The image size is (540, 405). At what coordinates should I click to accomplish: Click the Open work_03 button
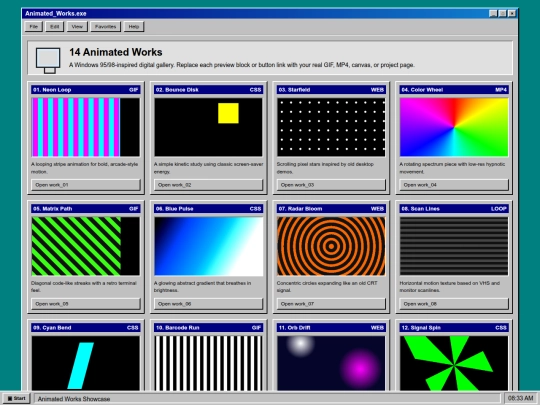[x=331, y=185]
